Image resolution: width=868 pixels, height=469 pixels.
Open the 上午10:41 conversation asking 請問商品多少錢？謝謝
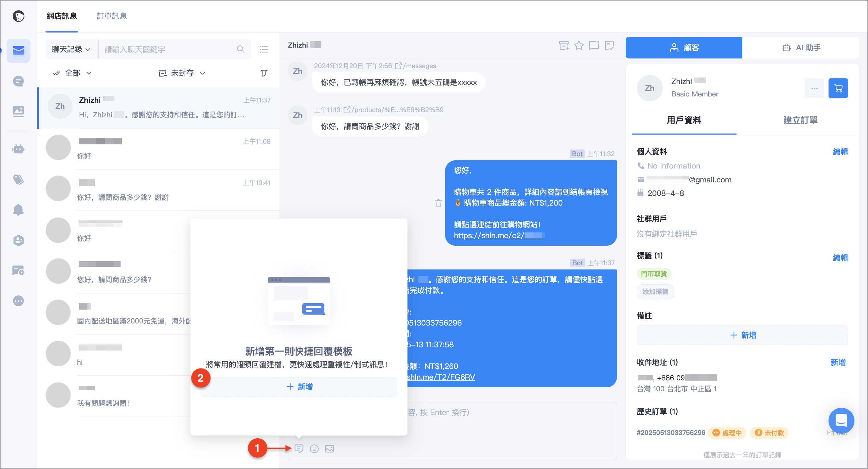click(158, 190)
